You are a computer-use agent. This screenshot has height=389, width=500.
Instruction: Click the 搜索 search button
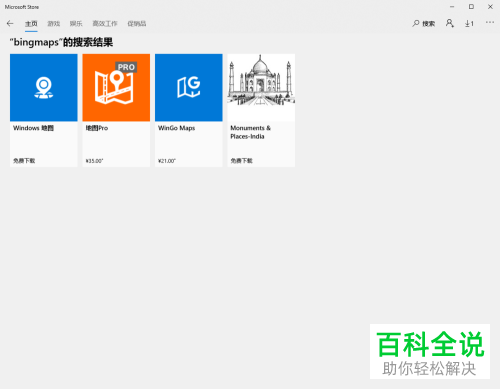click(x=424, y=24)
